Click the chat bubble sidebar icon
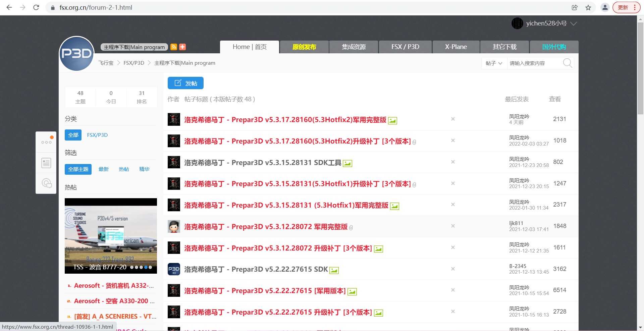Image resolution: width=644 pixels, height=331 pixels. tap(47, 183)
